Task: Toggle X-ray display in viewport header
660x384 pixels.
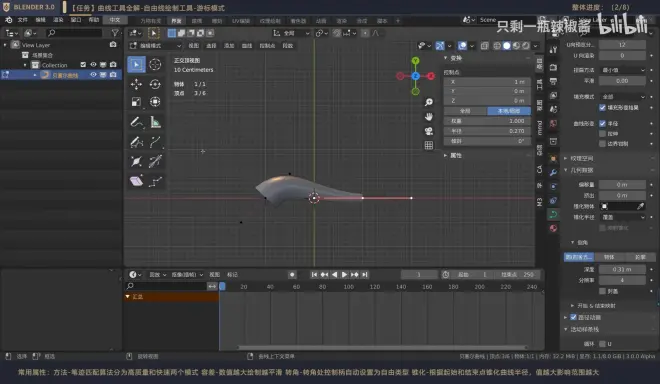Action: click(484, 45)
